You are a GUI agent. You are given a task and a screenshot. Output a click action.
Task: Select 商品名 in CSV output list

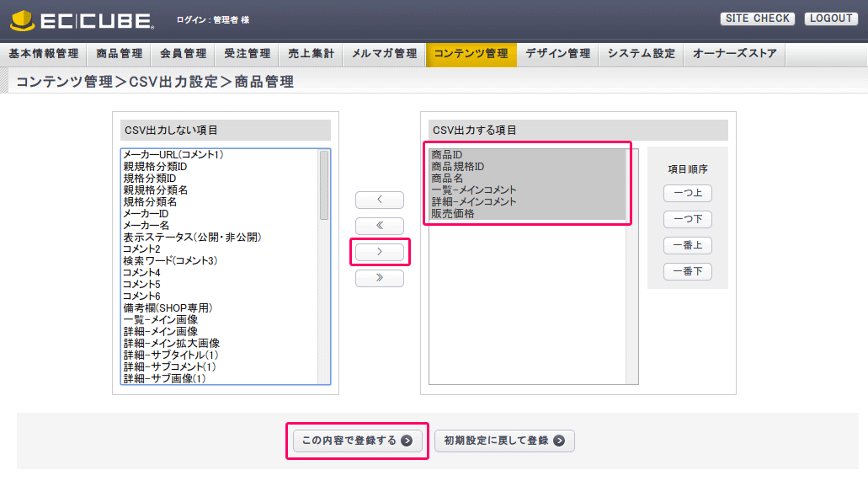pyautogui.click(x=447, y=179)
